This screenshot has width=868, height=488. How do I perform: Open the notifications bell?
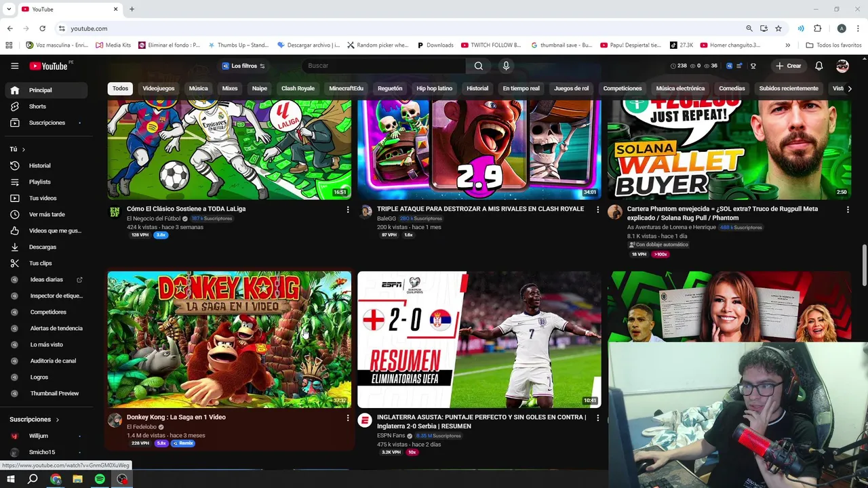pyautogui.click(x=818, y=66)
